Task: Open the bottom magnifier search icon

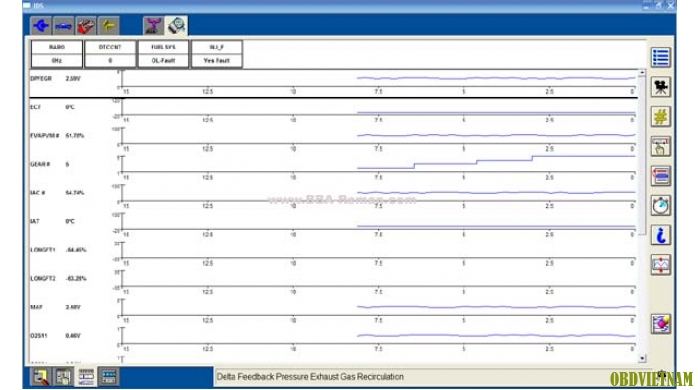Action: [x=41, y=377]
